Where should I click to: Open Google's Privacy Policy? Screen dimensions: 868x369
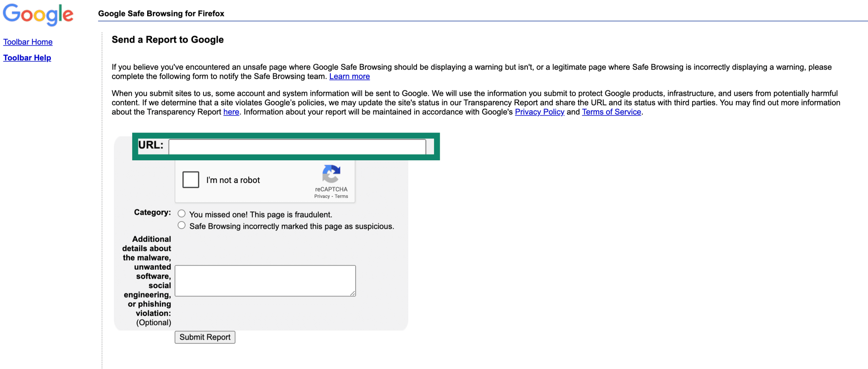[540, 112]
